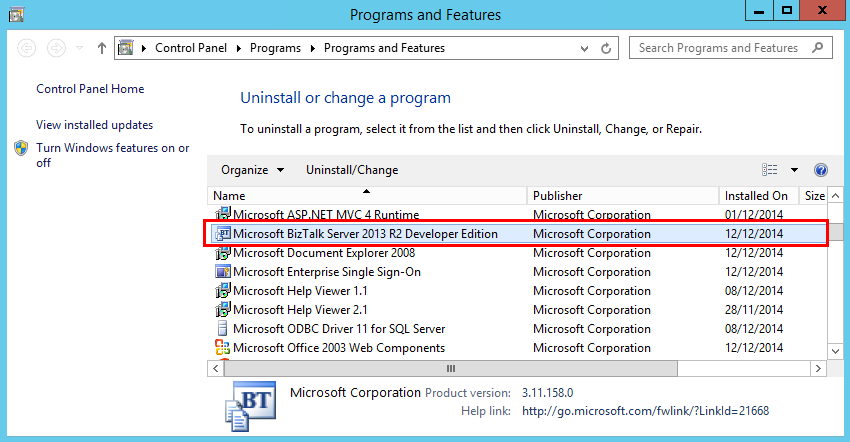
Task: Click the Uninstall/Change button
Action: (351, 170)
